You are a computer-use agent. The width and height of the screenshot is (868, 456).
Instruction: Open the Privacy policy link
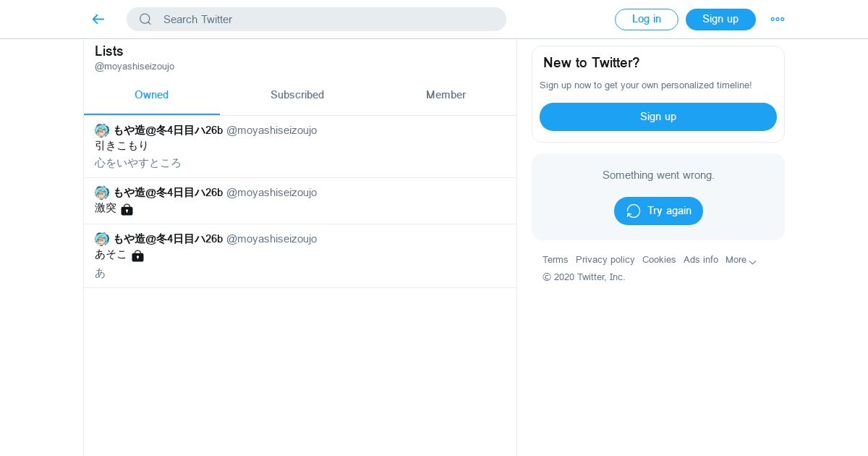click(605, 260)
